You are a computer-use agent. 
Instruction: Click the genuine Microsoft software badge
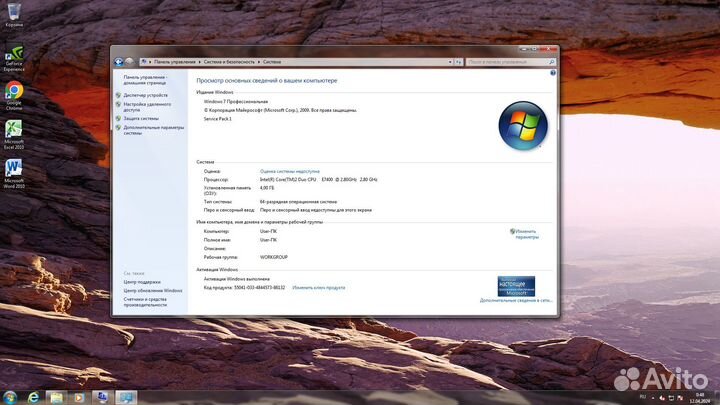tap(516, 286)
